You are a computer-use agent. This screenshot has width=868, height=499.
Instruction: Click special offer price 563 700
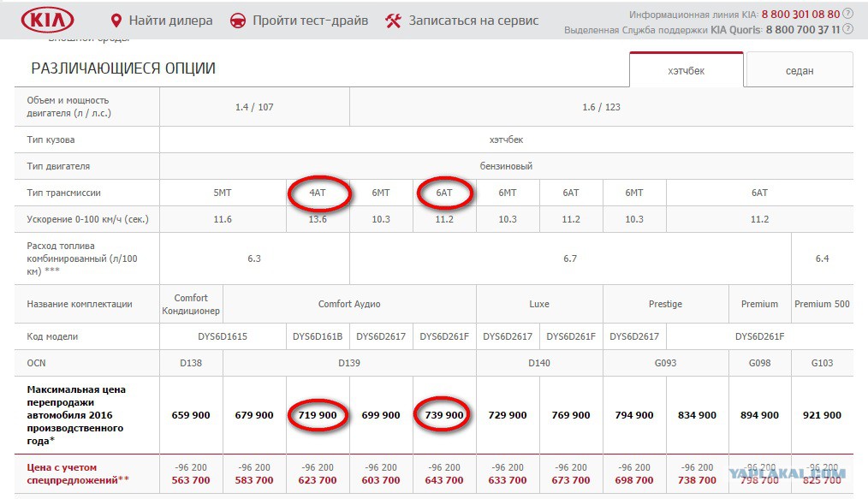[x=191, y=480]
